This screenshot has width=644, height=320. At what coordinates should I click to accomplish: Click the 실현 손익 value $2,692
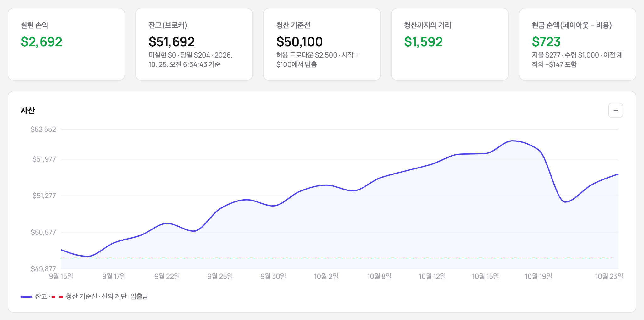tap(42, 42)
